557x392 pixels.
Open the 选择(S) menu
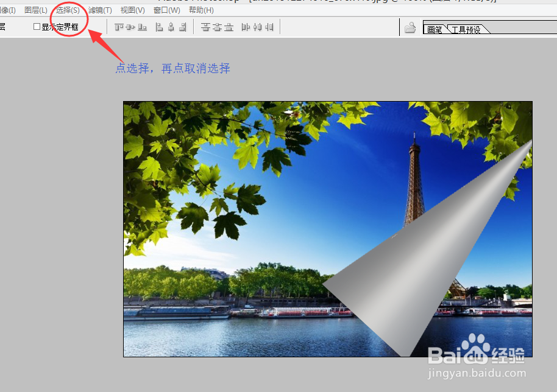[68, 10]
